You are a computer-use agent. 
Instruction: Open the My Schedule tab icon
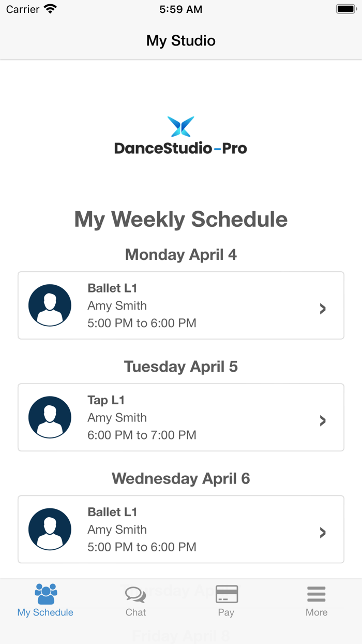46,594
